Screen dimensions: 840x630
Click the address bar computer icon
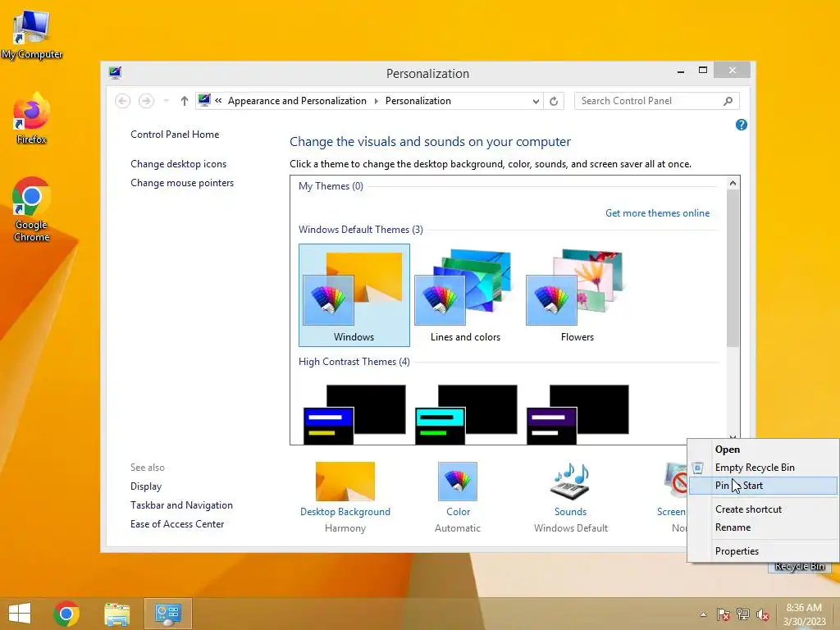click(x=204, y=100)
